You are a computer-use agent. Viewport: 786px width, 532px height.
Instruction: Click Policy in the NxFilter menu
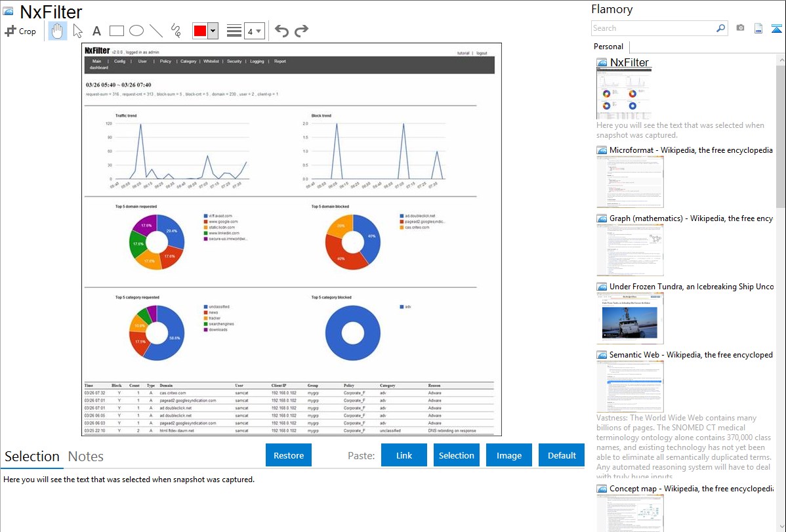tap(165, 61)
